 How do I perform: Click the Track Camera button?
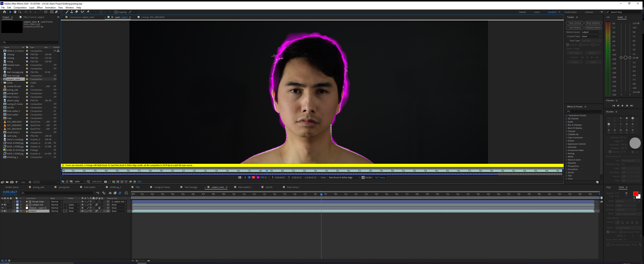575,23
